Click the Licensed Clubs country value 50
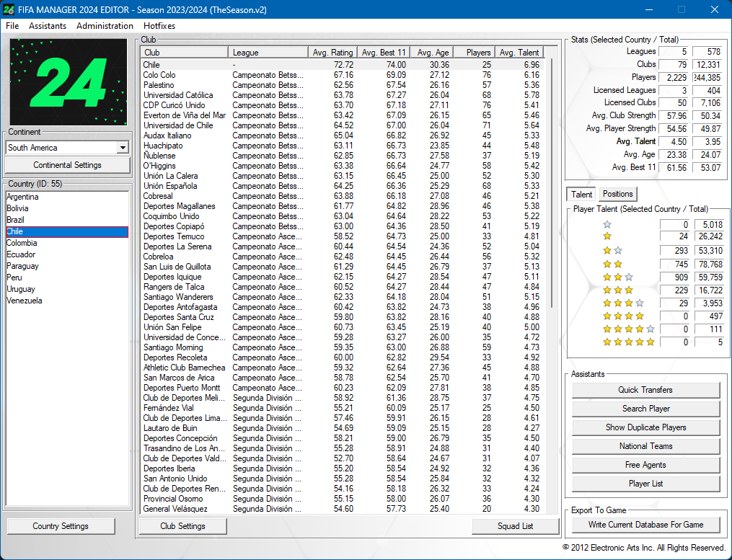732x560 pixels. point(674,102)
